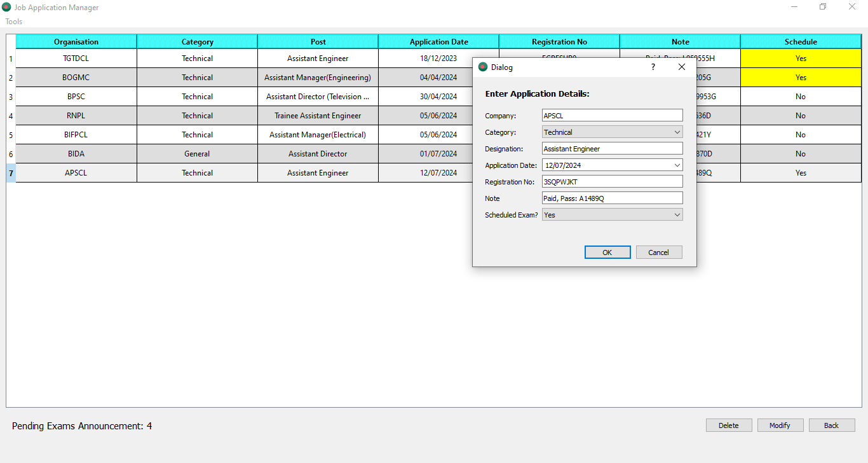The image size is (868, 463).
Task: Open the Tools menu
Action: pos(14,22)
